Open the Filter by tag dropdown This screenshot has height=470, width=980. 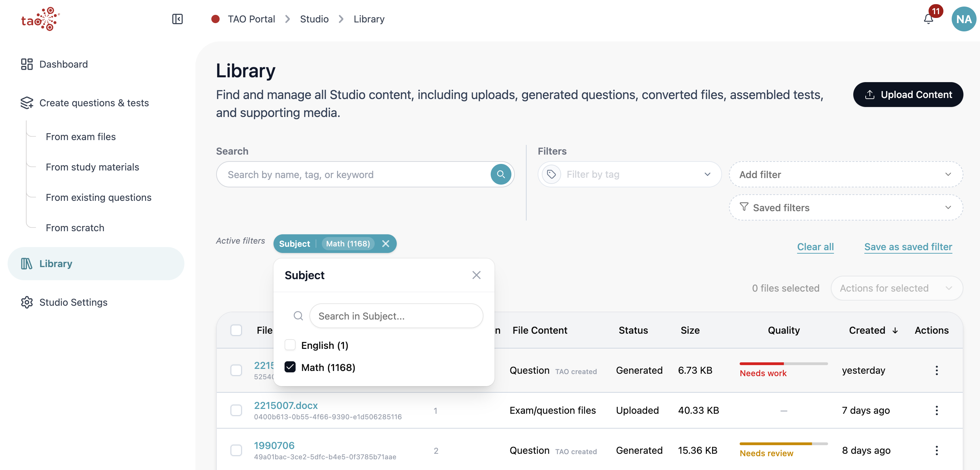point(629,175)
